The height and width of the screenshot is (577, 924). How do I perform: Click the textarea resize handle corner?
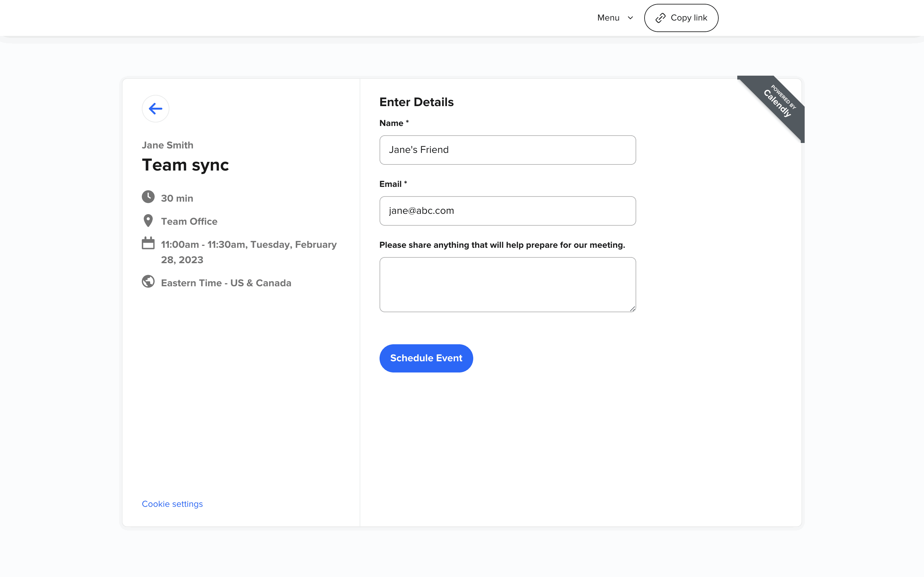click(632, 309)
